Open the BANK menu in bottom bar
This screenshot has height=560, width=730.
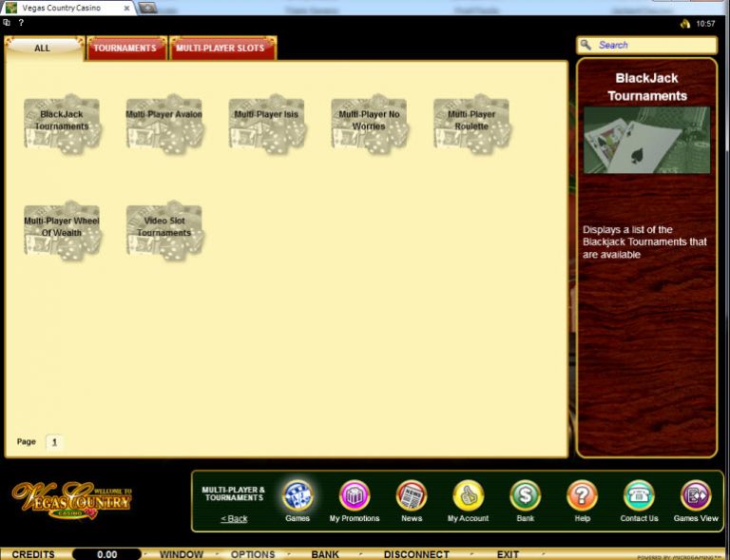(325, 554)
